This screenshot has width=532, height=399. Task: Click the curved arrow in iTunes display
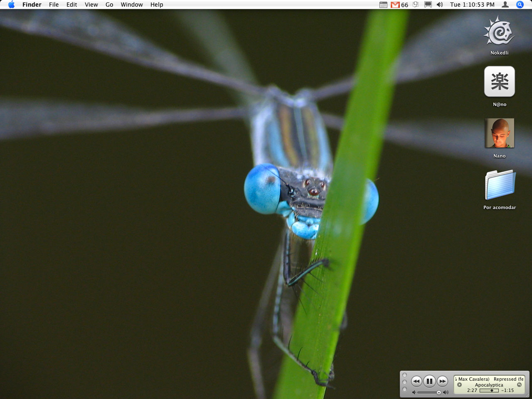[x=519, y=385]
